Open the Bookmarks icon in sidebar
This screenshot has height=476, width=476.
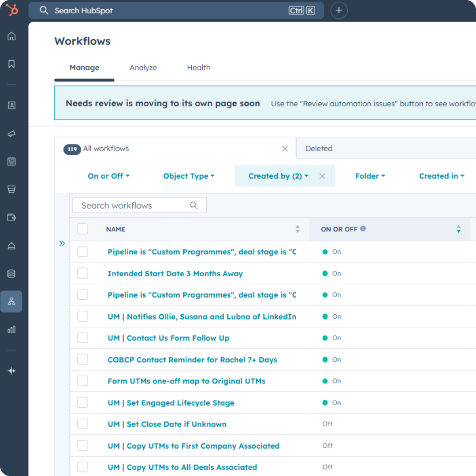pos(11,64)
